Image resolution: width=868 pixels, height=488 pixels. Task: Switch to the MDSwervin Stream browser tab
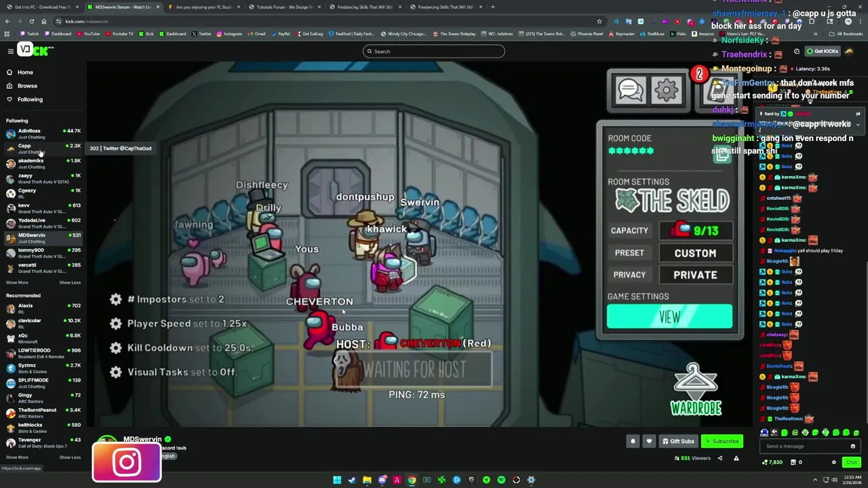[123, 7]
